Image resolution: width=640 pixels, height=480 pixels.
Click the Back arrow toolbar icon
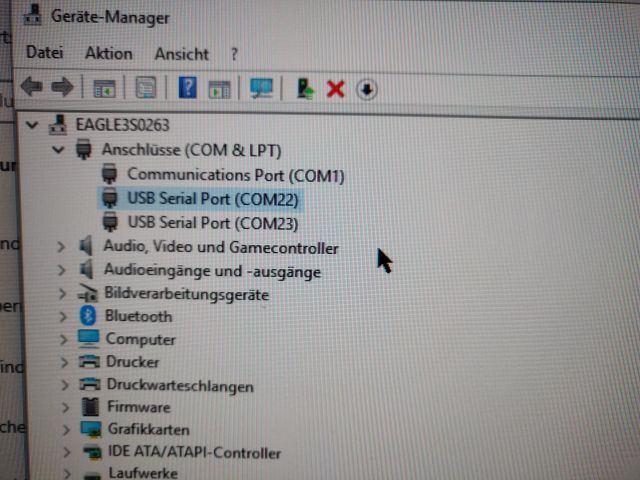[x=31, y=87]
